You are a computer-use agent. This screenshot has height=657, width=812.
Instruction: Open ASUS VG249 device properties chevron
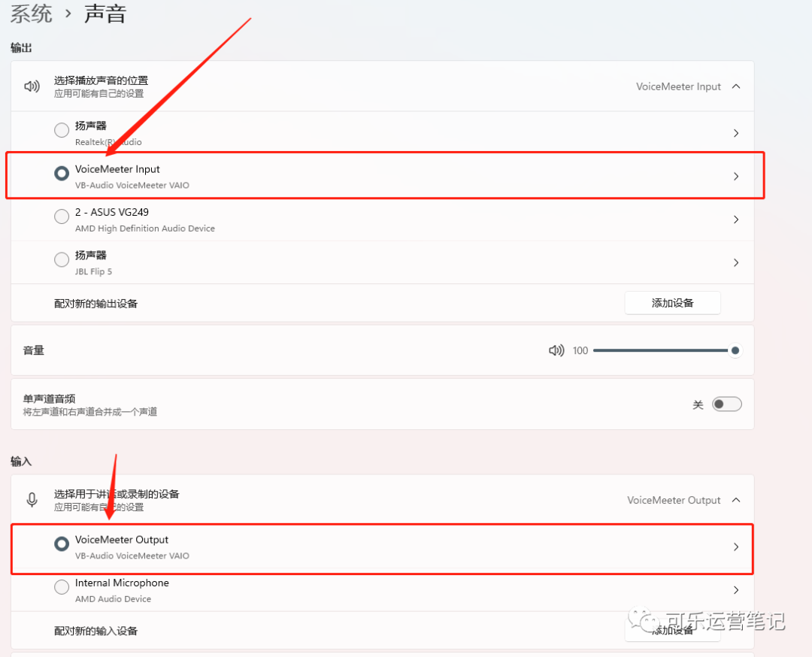(x=736, y=220)
